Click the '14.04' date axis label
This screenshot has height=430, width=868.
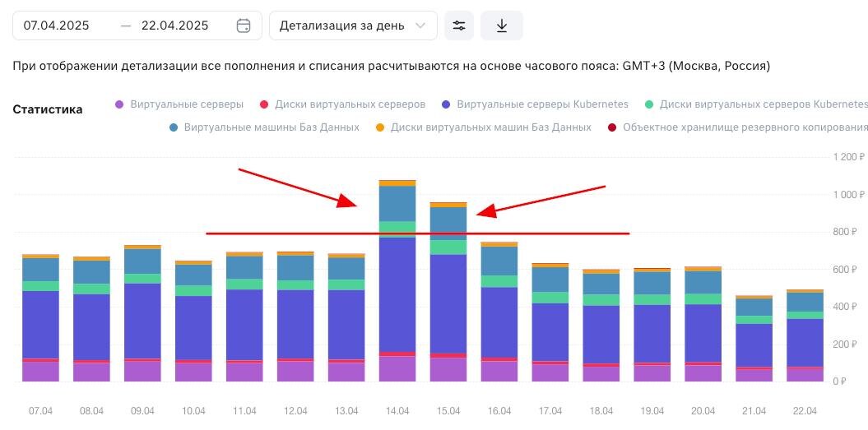(397, 411)
